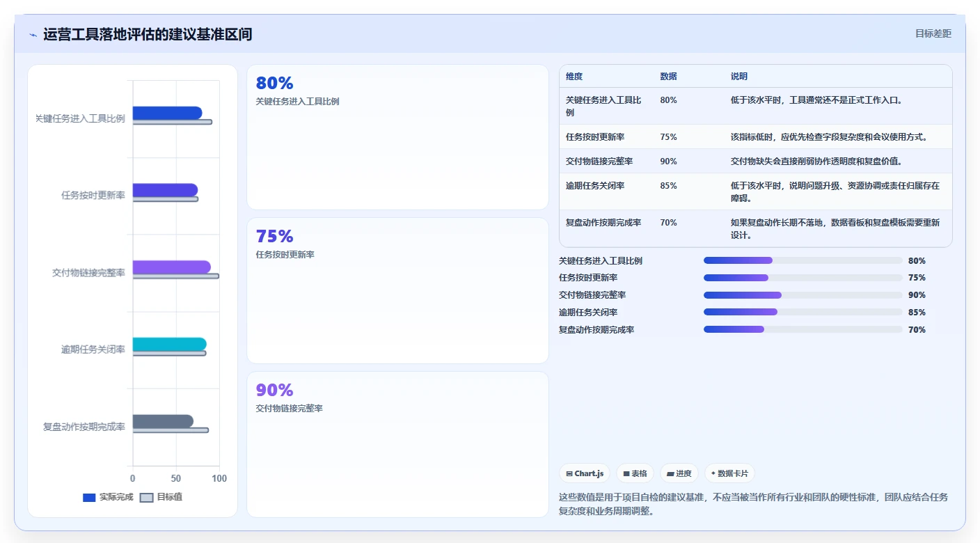
Task: Click the cyan 逾期任务关闭率 actual bar
Action: pyautogui.click(x=169, y=344)
